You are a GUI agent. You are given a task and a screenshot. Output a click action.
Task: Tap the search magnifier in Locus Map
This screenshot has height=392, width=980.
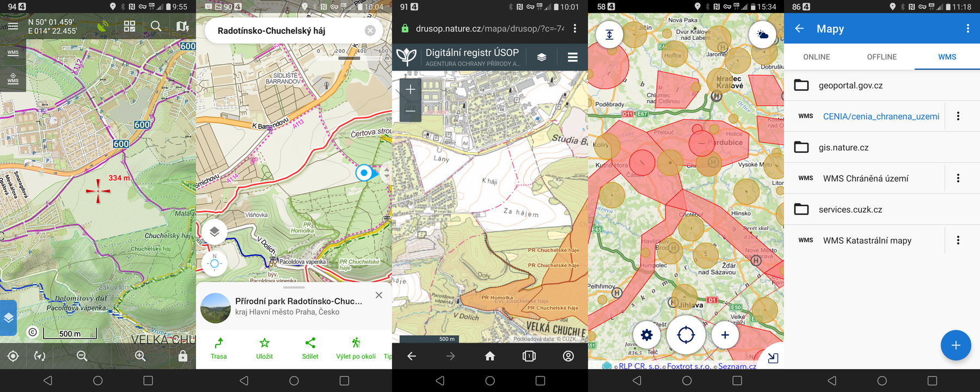(x=156, y=26)
